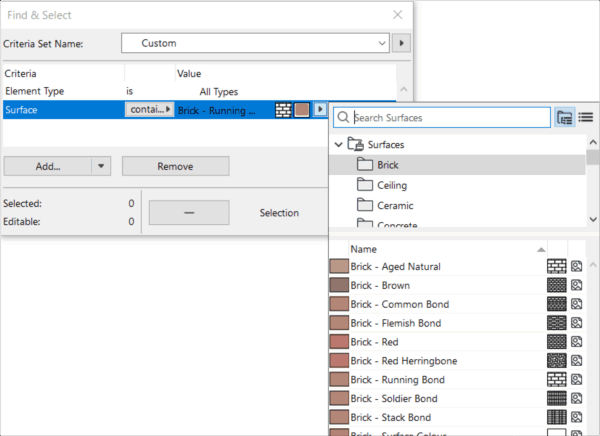Click All Types value
This screenshot has width=600, height=436.
click(x=218, y=92)
